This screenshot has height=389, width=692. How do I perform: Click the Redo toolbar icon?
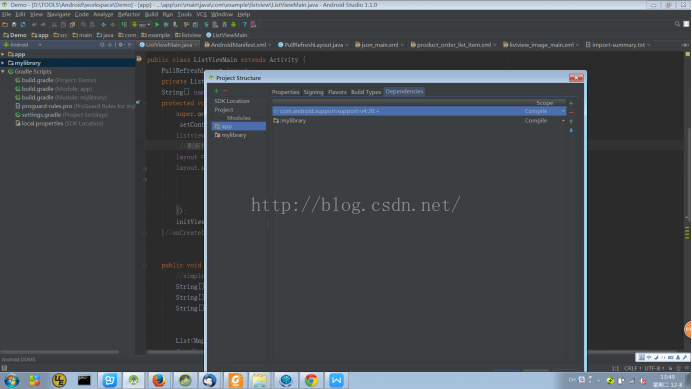[x=43, y=25]
